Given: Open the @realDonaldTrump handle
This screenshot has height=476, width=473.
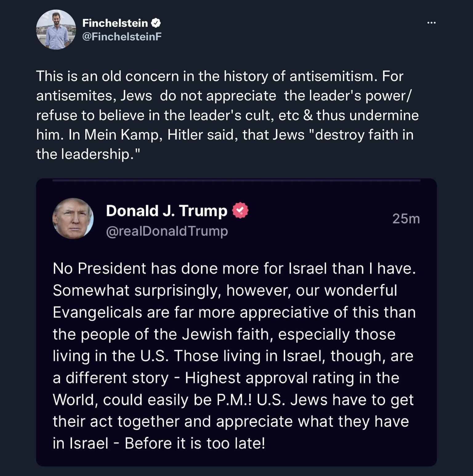Looking at the screenshot, I should 167,231.
